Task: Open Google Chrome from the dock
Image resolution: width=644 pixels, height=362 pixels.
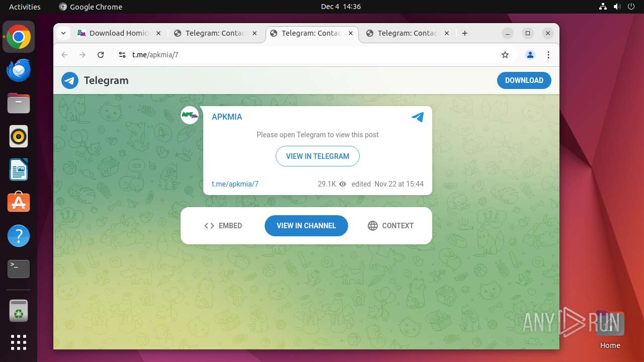Action: tap(19, 37)
